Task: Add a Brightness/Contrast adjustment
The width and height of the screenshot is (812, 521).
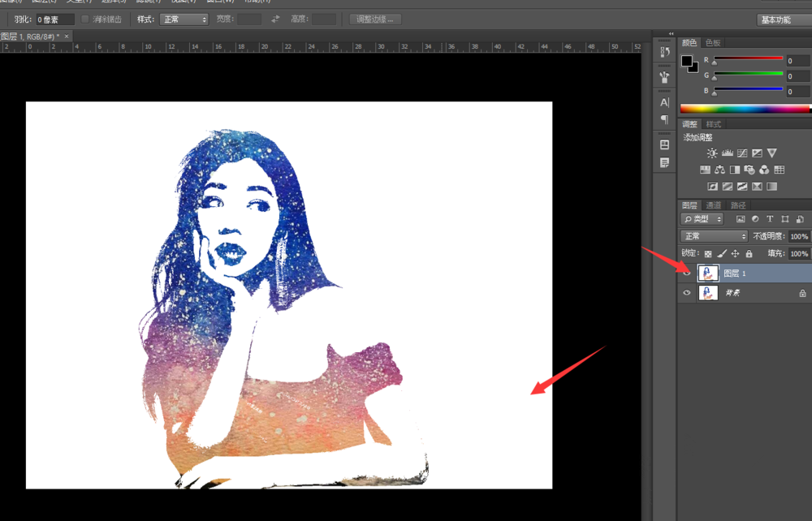Action: coord(712,153)
